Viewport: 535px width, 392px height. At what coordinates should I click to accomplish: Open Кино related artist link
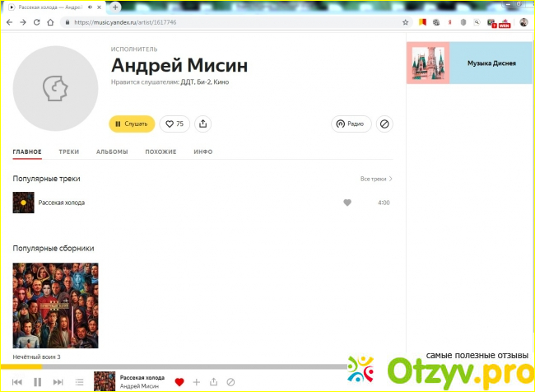pos(221,82)
